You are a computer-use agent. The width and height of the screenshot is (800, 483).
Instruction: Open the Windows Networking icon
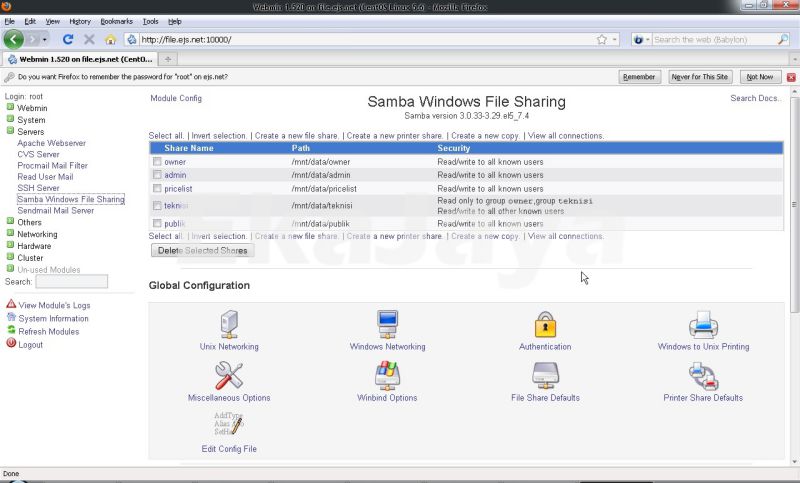[x=387, y=325]
